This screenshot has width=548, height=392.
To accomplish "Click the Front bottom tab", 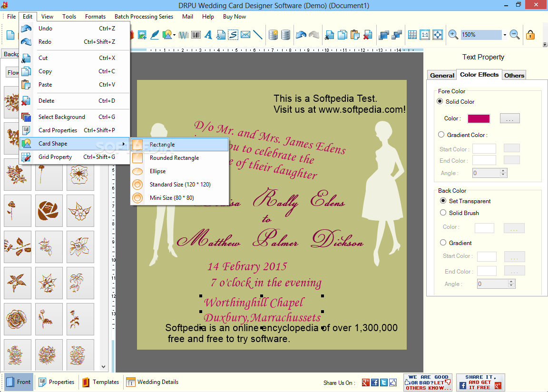I will coord(19,382).
